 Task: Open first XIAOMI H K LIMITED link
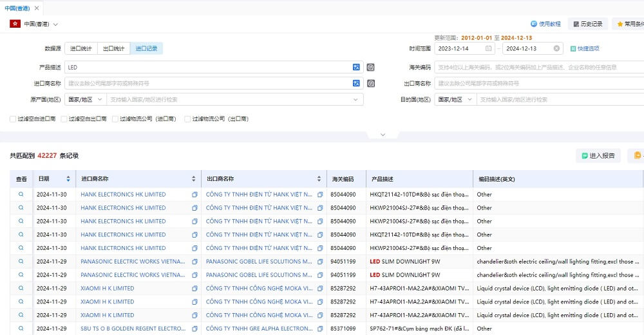(x=107, y=288)
